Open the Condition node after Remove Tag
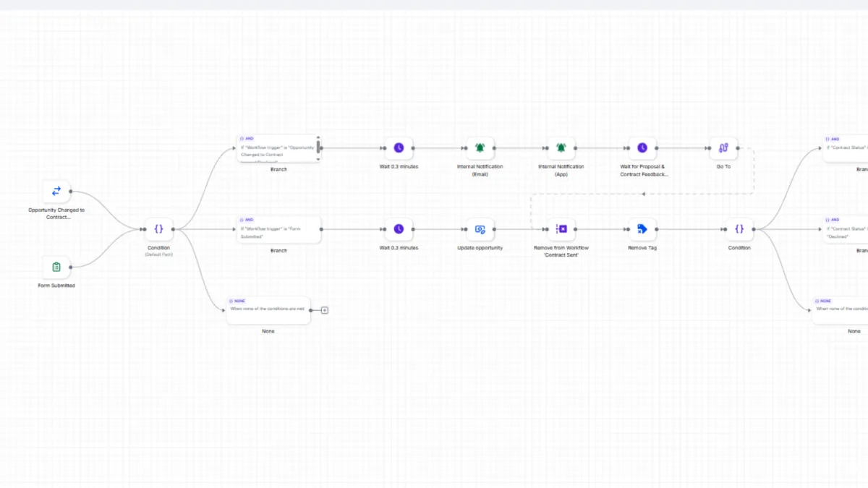This screenshot has height=488, width=868. (739, 229)
